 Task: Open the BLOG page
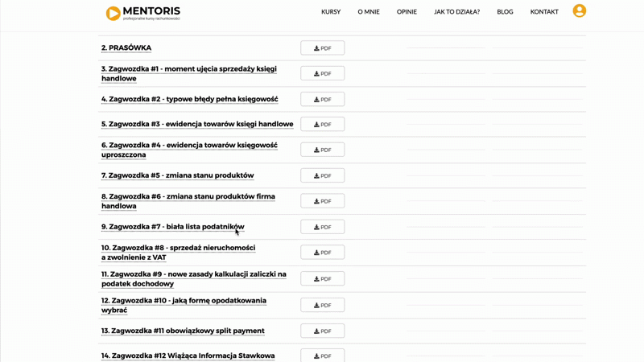505,12
